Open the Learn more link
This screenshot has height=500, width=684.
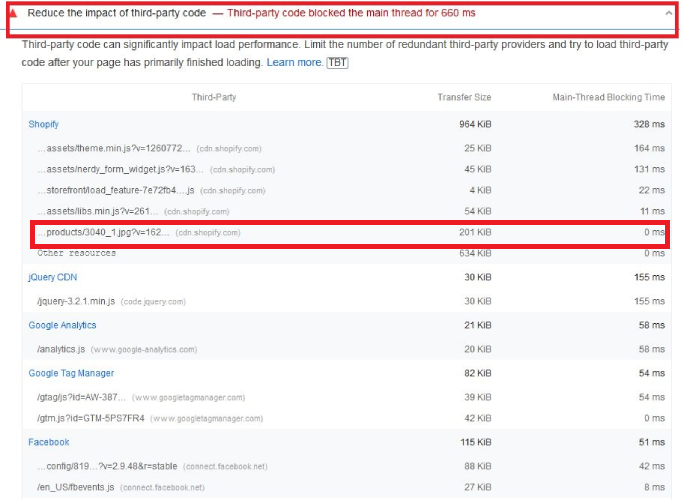[x=294, y=62]
